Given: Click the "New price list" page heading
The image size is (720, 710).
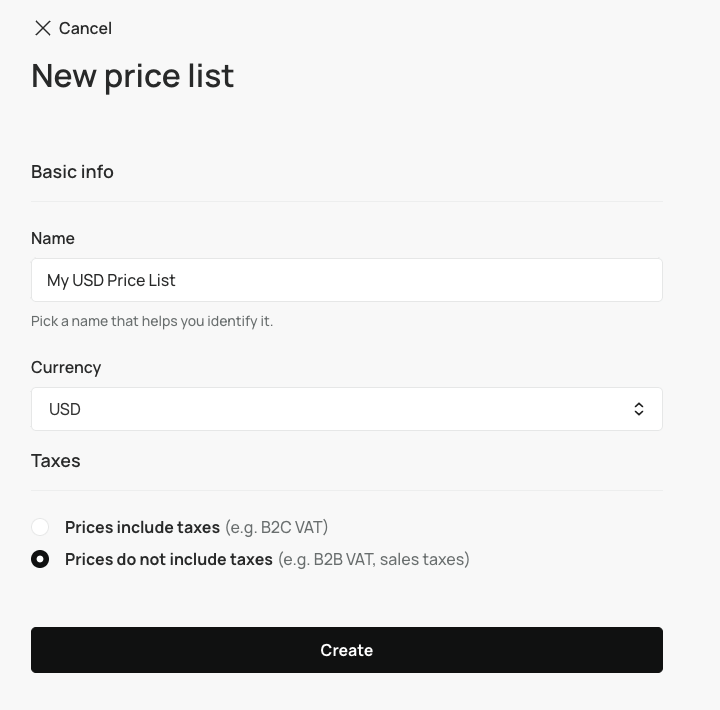Looking at the screenshot, I should click(x=132, y=76).
